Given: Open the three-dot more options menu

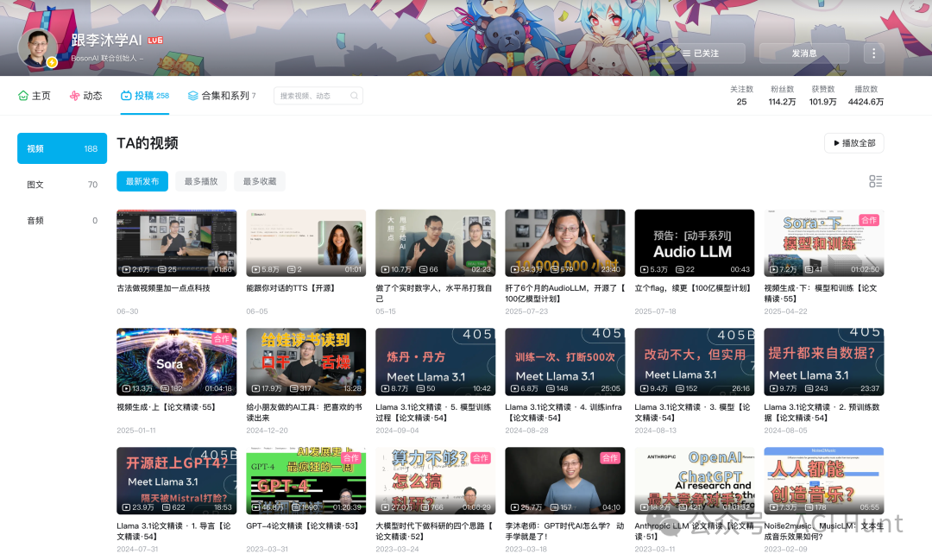Looking at the screenshot, I should pos(873,53).
